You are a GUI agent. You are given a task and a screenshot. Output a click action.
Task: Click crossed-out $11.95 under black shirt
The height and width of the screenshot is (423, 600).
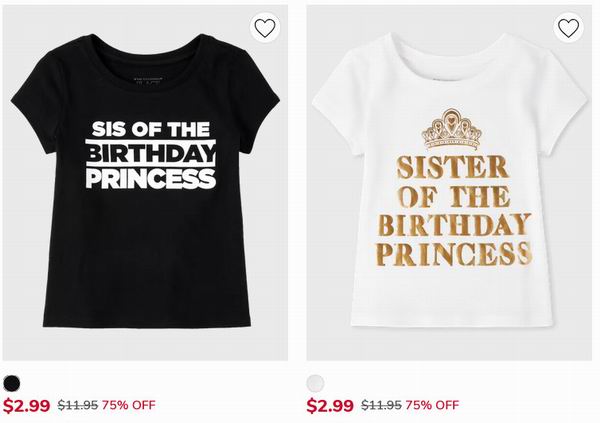78,405
